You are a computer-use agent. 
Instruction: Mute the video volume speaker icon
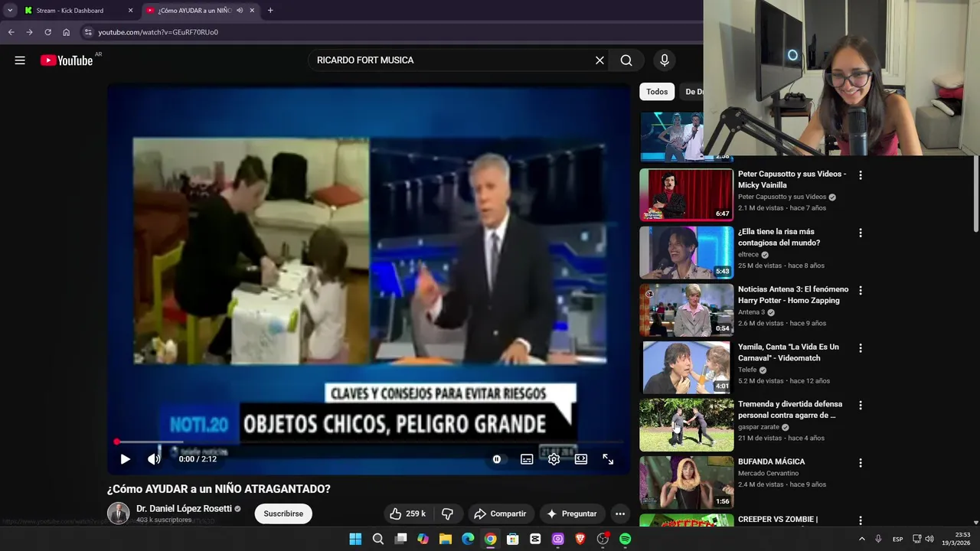(154, 459)
